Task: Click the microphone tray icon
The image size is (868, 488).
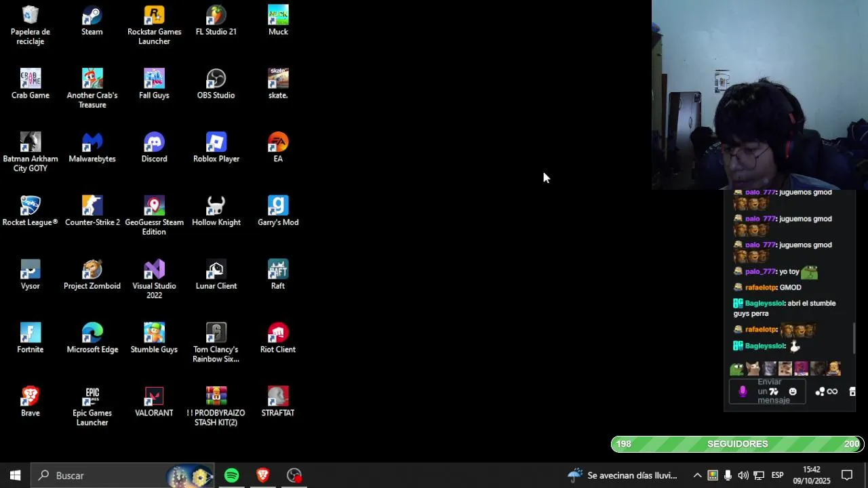Action: point(728,475)
